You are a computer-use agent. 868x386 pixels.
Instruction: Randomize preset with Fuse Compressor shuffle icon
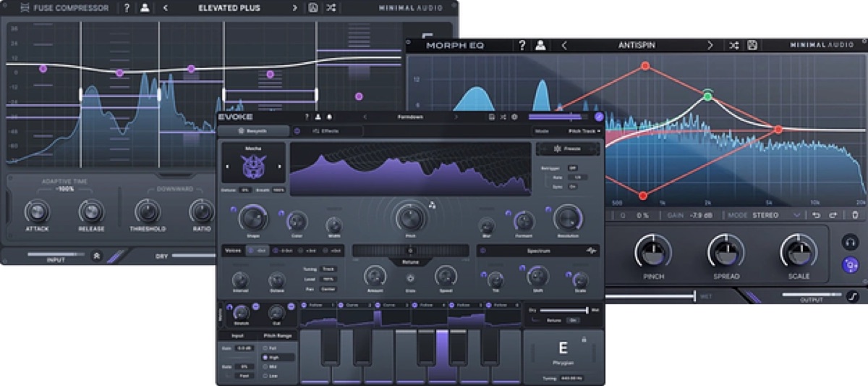click(331, 8)
